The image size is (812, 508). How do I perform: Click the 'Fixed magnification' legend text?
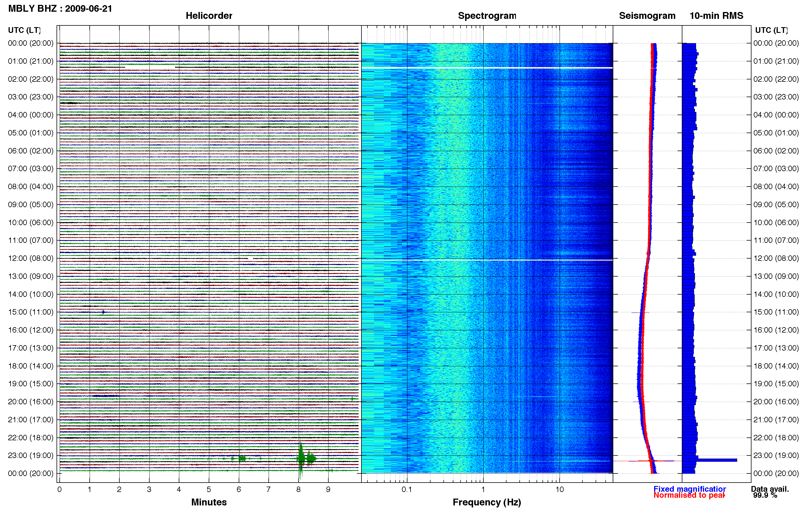(690, 489)
